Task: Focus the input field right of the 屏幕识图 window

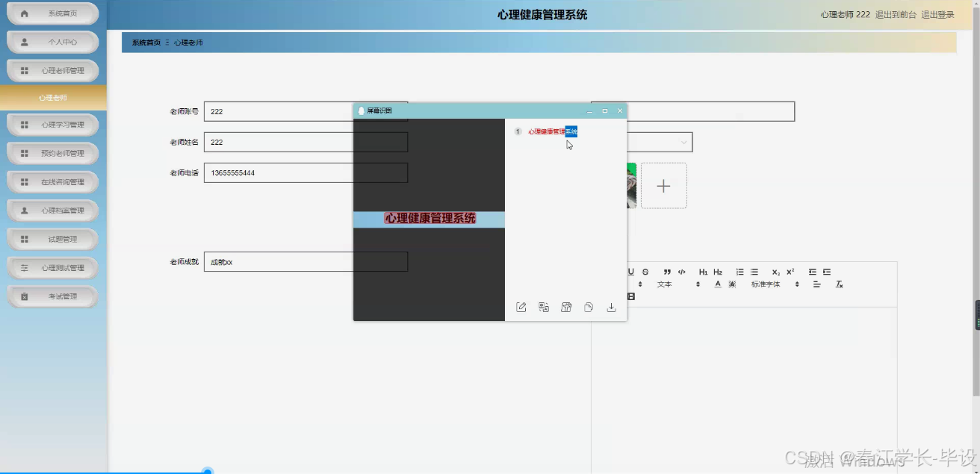Action: click(x=710, y=111)
